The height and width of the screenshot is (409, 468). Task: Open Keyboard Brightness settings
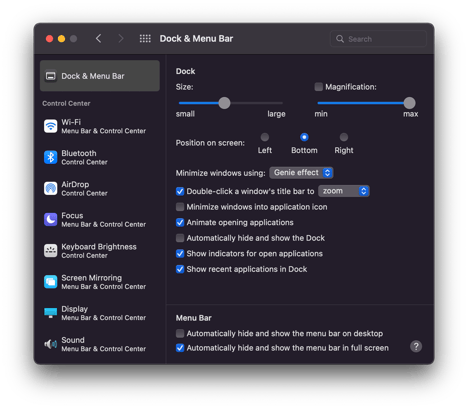point(100,251)
